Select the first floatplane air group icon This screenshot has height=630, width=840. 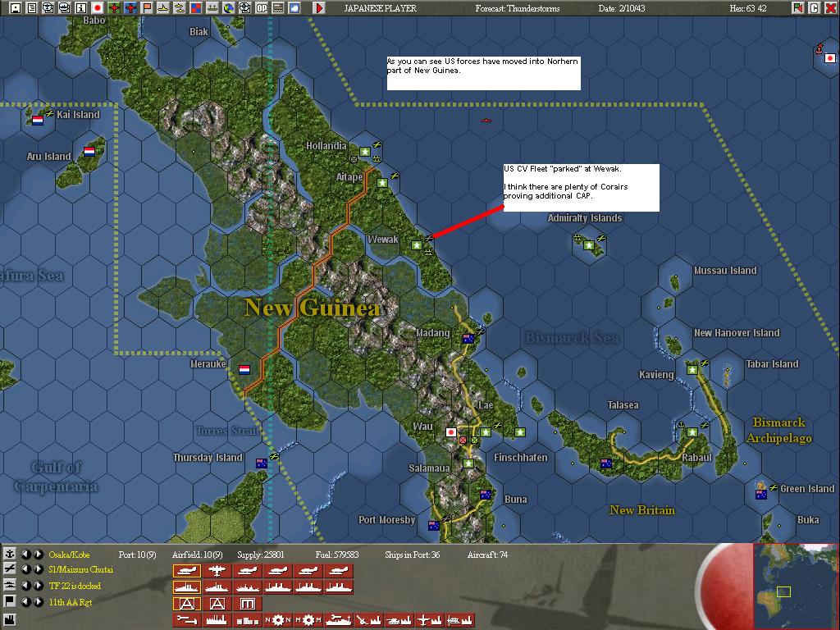(186, 571)
